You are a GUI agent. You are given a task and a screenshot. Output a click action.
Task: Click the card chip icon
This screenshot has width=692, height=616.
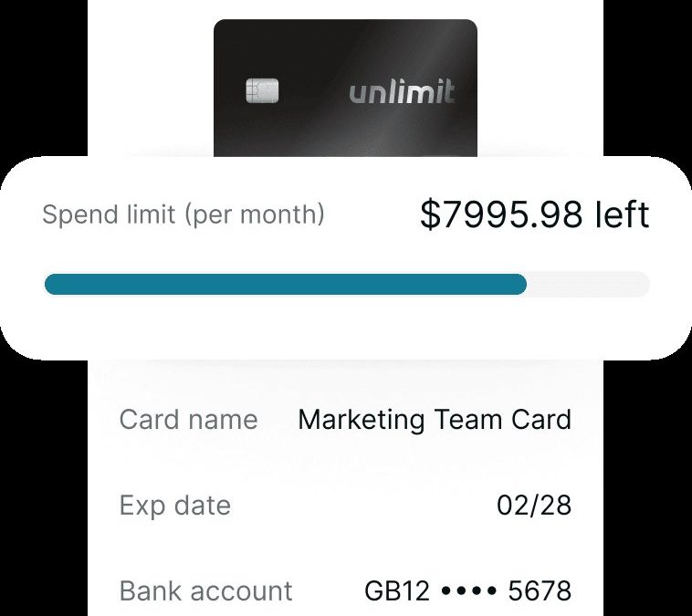point(262,90)
